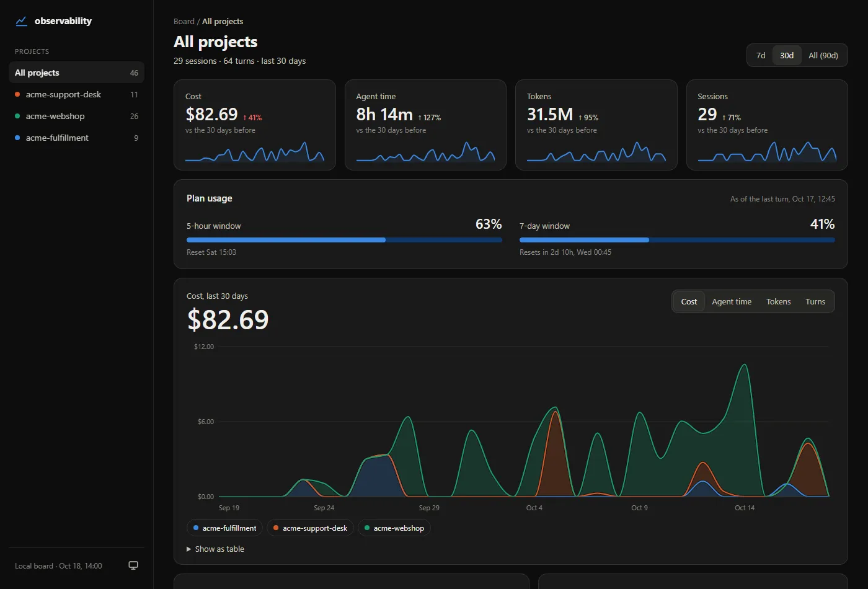This screenshot has height=589, width=868.
Task: Open the Agent time summary card
Action: tap(425, 125)
